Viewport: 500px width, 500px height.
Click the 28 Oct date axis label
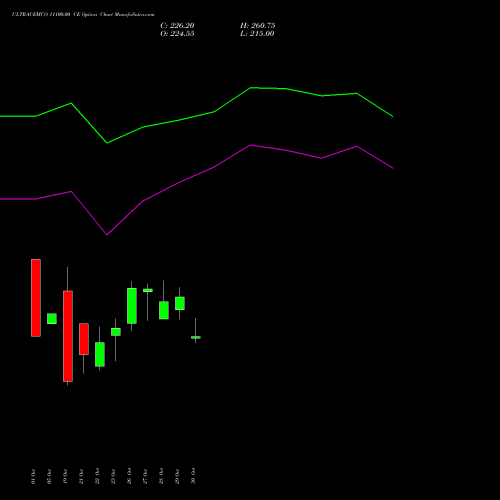point(161,476)
